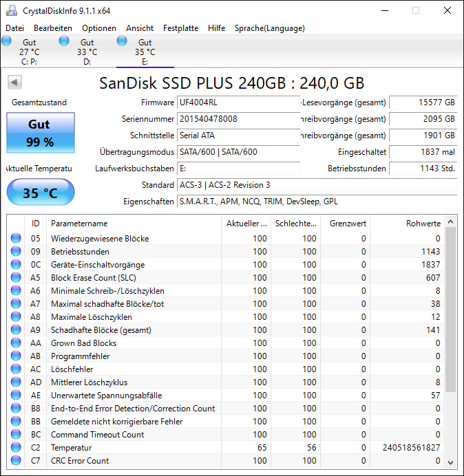The image size is (464, 476).
Task: Select the Wiederzugewiesene Blöcke parameter name
Action: click(x=100, y=239)
